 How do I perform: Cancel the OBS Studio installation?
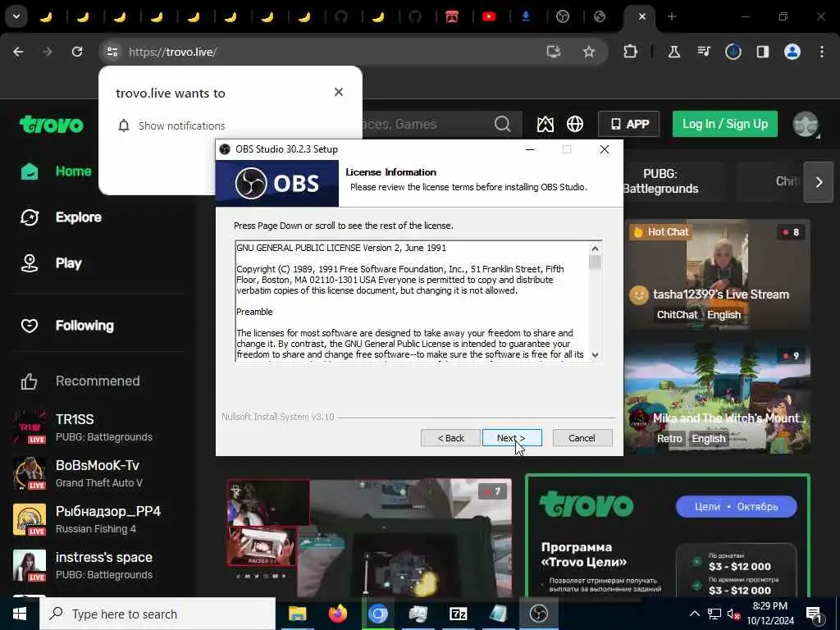click(582, 438)
